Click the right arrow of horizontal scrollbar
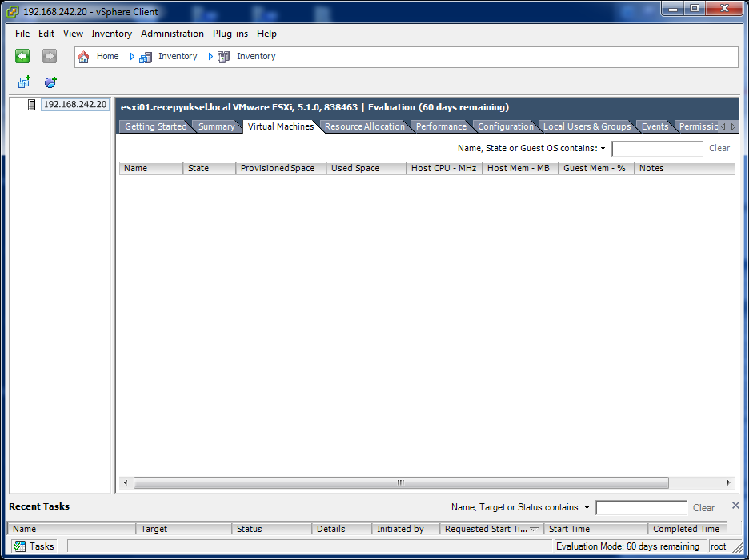Viewport: 749px width, 560px height. pos(728,482)
